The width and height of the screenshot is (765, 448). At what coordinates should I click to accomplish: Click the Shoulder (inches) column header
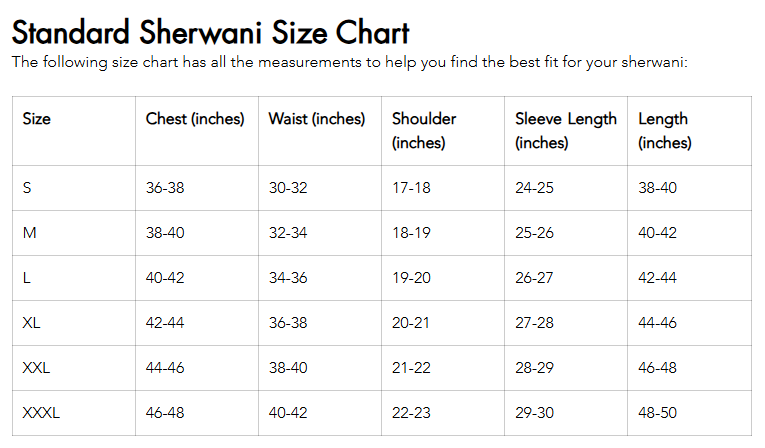click(424, 130)
